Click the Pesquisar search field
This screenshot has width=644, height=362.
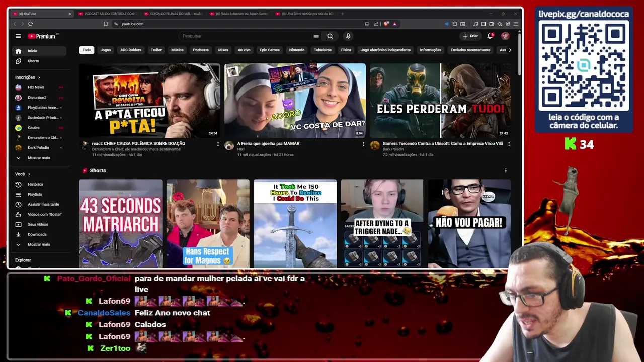pyautogui.click(x=247, y=36)
